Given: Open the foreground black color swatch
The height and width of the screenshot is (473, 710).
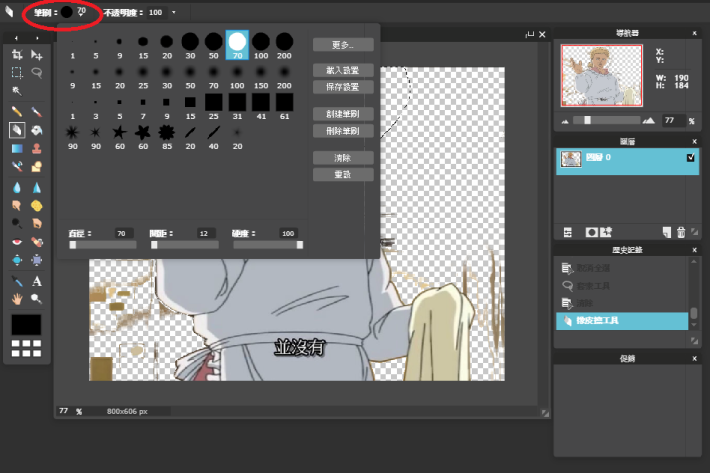Looking at the screenshot, I should pyautogui.click(x=26, y=324).
